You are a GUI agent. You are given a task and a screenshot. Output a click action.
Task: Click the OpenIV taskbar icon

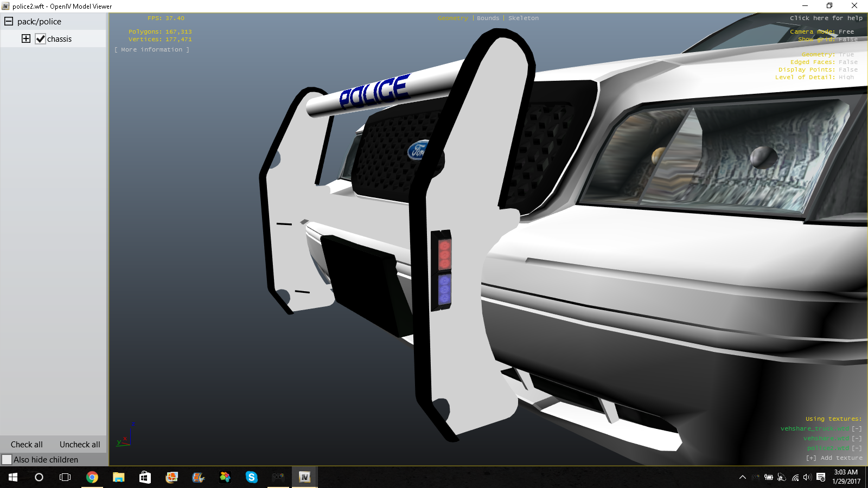point(304,477)
